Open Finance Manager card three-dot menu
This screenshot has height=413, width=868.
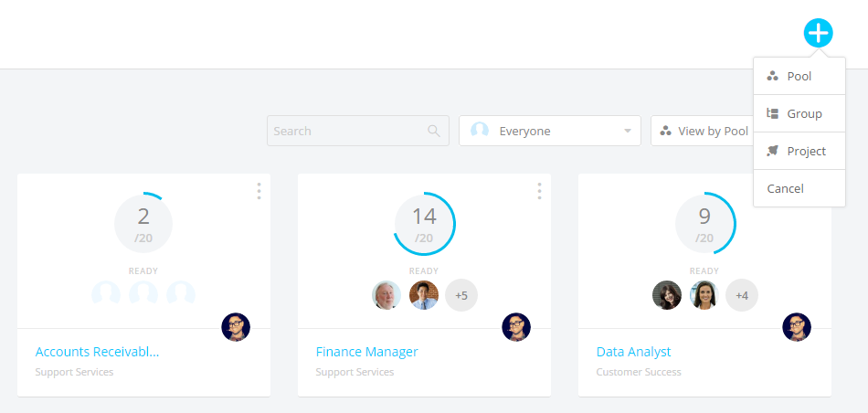(539, 191)
